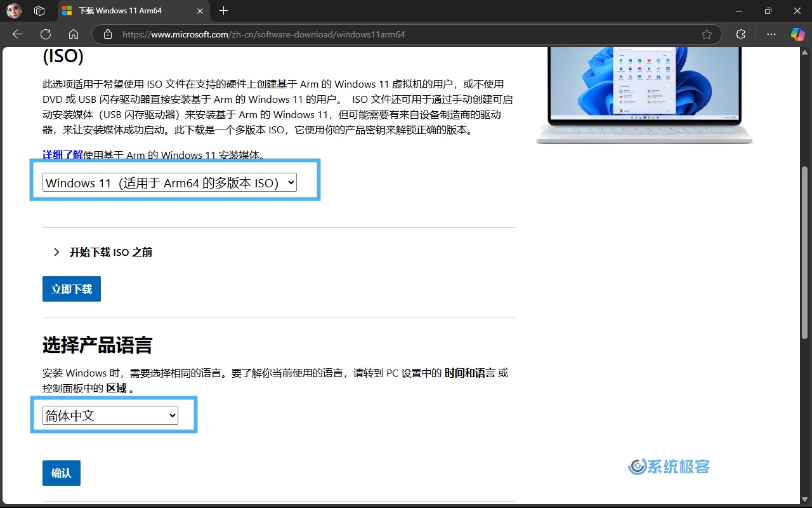View site security lock info
Image resolution: width=812 pixels, height=508 pixels.
[x=108, y=34]
